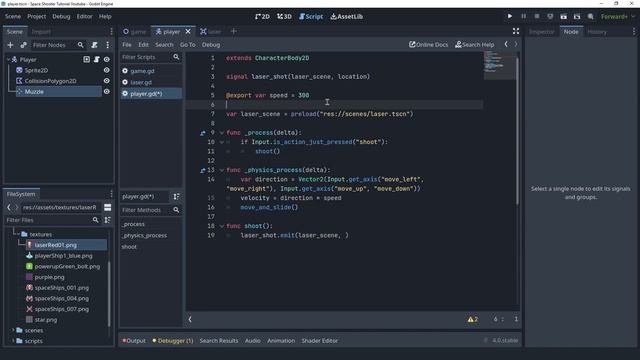This screenshot has height=360, width=640.
Task: Switch to 3D workspace
Action: coord(284,16)
